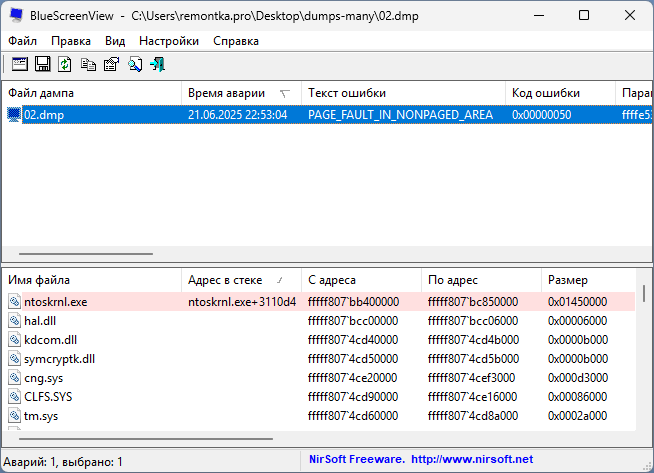Click the CLFS.SYS file icon

pos(15,397)
